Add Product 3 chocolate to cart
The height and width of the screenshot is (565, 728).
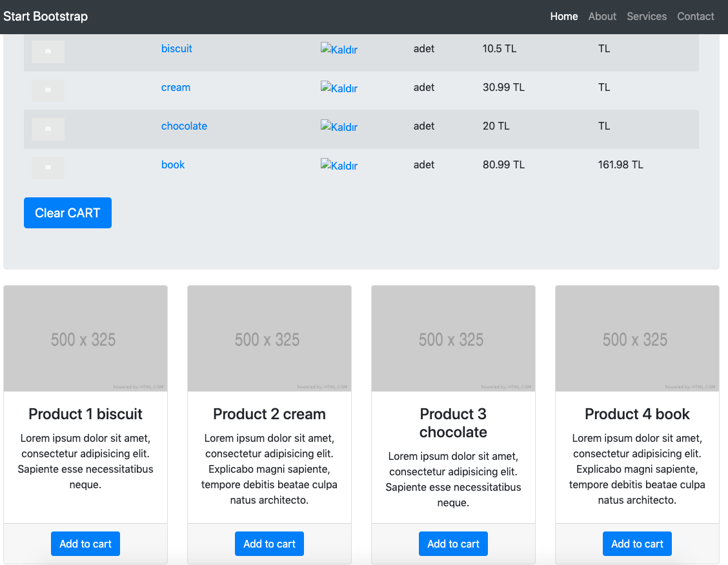pyautogui.click(x=453, y=544)
